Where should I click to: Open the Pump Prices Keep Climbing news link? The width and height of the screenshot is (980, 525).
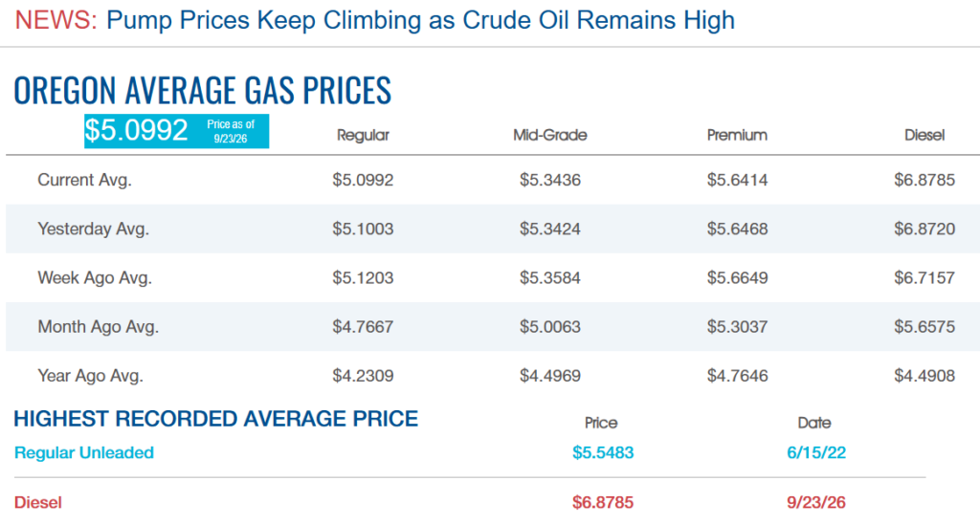pos(420,20)
